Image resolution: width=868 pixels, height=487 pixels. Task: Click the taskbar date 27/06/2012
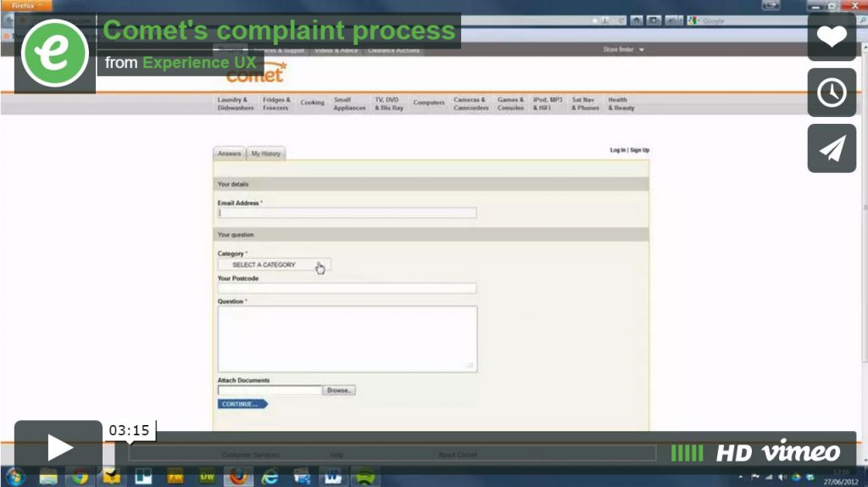click(840, 482)
